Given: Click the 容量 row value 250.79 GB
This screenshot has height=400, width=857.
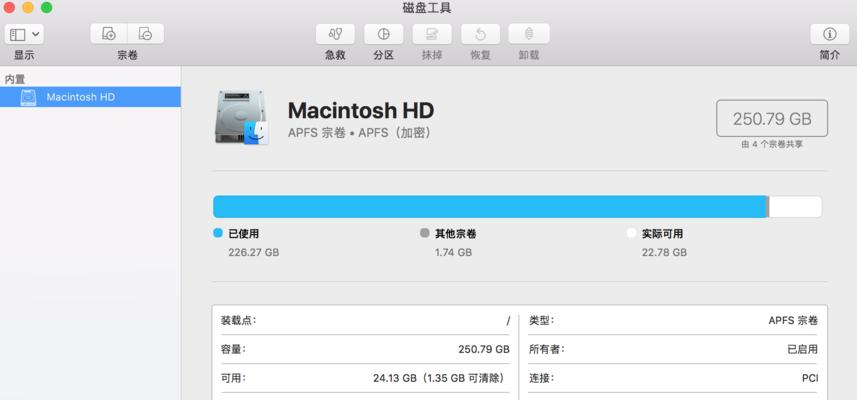Looking at the screenshot, I should [484, 349].
